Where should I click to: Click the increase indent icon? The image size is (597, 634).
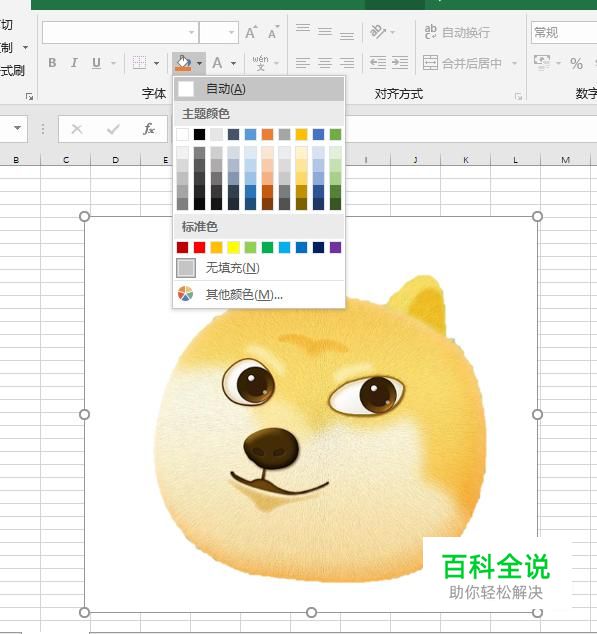click(400, 63)
